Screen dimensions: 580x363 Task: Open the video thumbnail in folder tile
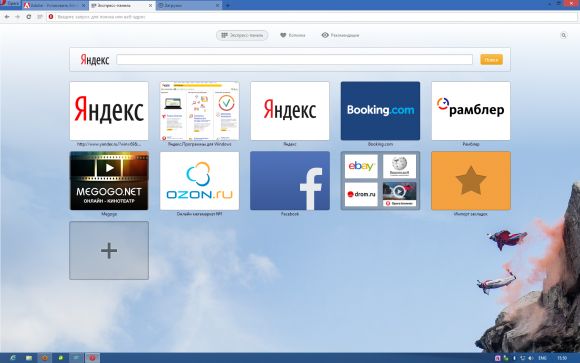click(399, 194)
